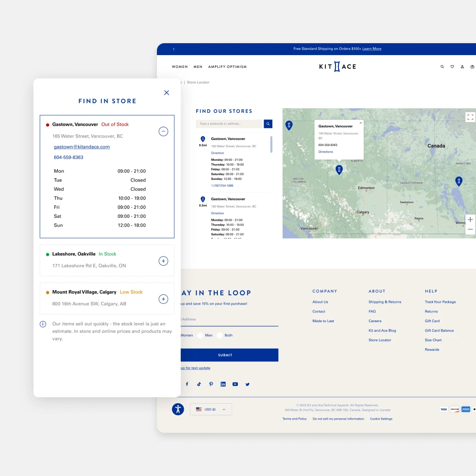Image resolution: width=476 pixels, height=476 pixels.
Task: Click the Store Locator breadcrumb
Action: 198,82
